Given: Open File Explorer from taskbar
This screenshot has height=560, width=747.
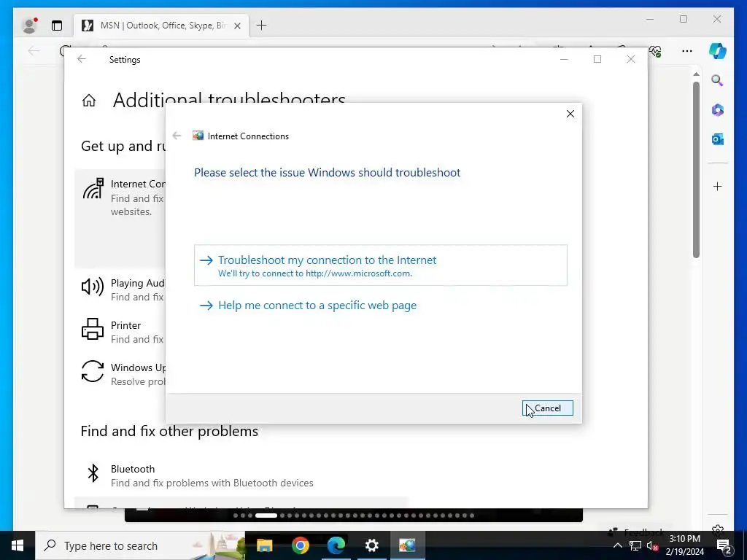Looking at the screenshot, I should 264,545.
